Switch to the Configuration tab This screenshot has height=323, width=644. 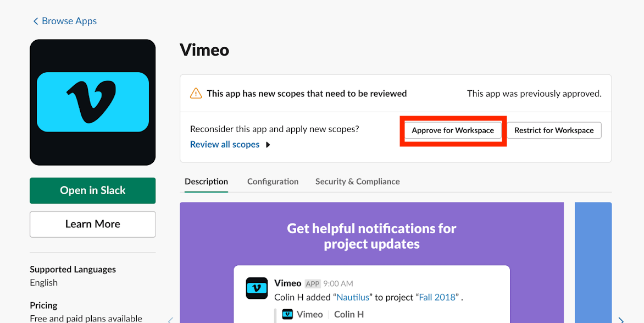click(273, 182)
